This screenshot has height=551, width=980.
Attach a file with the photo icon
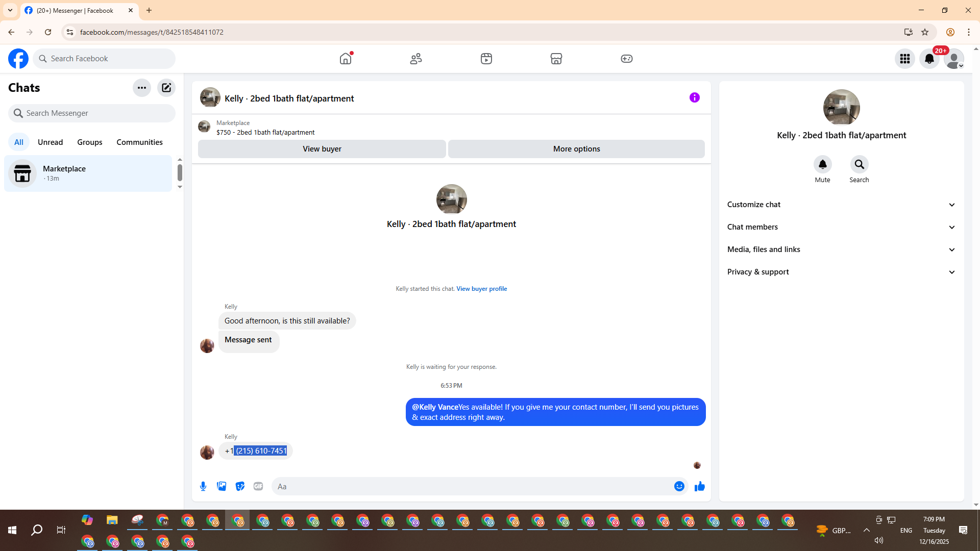[x=222, y=487]
